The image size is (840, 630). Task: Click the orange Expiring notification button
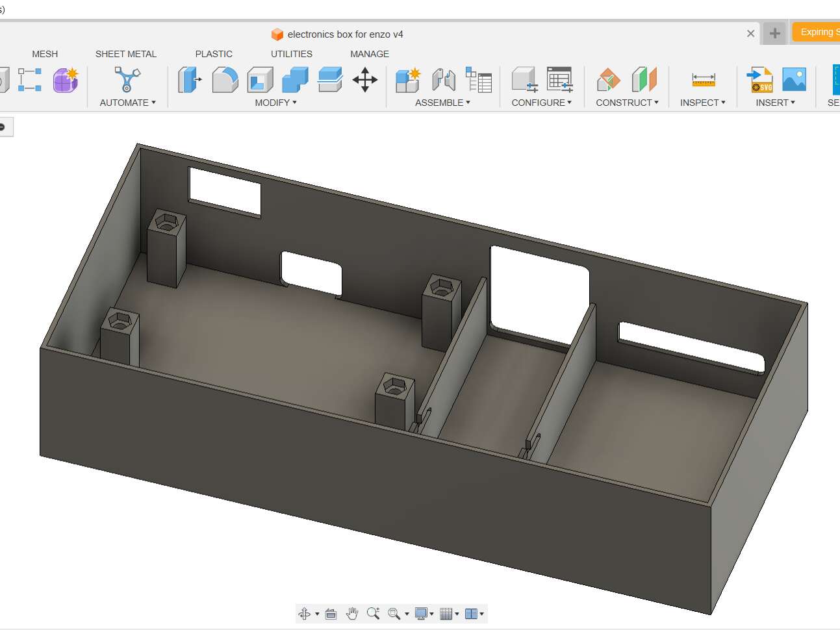(816, 32)
